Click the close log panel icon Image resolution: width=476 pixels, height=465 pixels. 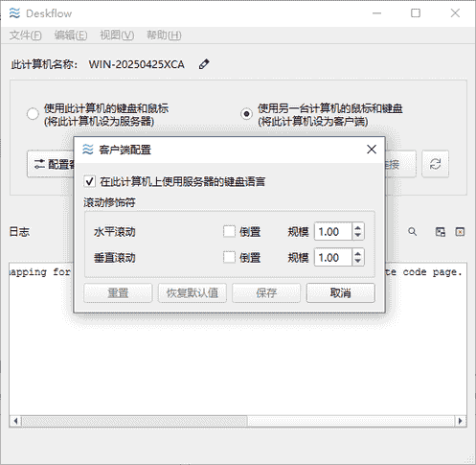click(460, 232)
